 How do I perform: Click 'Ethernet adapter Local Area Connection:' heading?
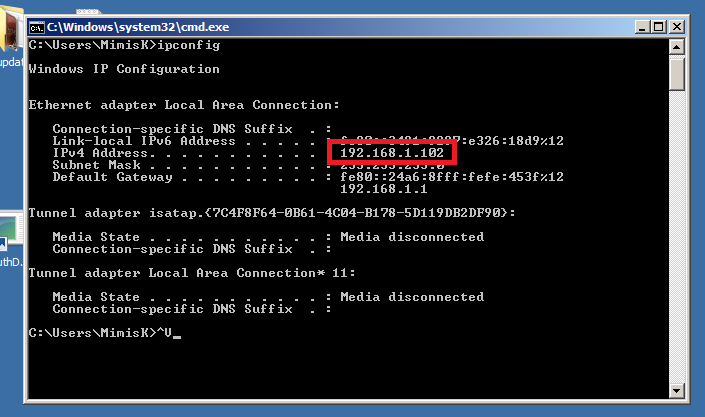[x=184, y=105]
